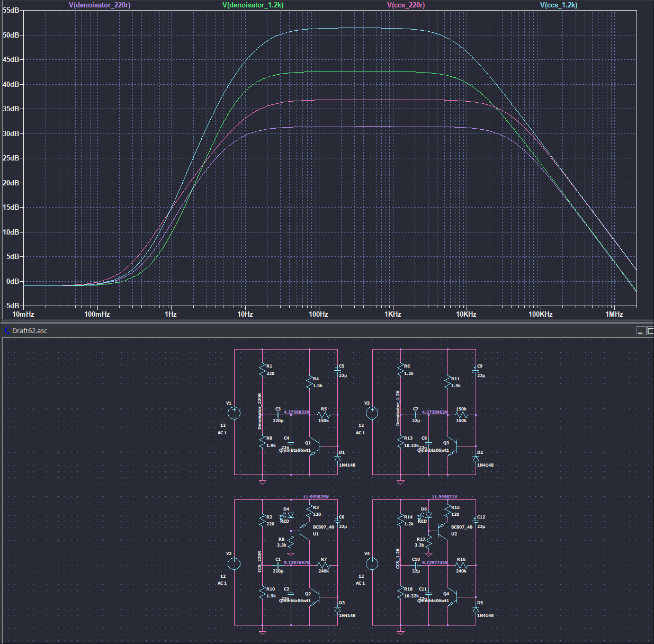Screen dimensions: 654x644
Task: Select resistor R2 220 symbol
Action: point(262,520)
